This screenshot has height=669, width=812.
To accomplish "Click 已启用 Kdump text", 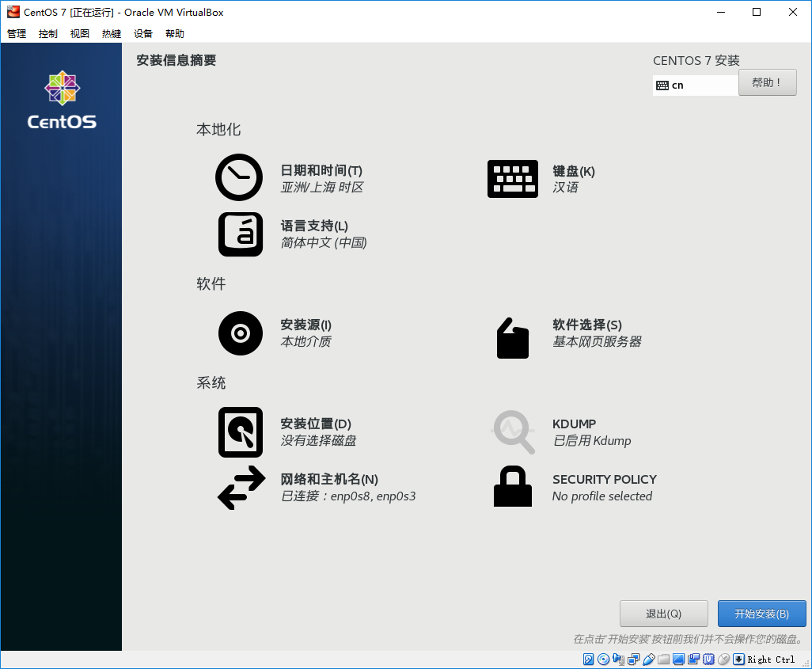I will pyautogui.click(x=592, y=440).
